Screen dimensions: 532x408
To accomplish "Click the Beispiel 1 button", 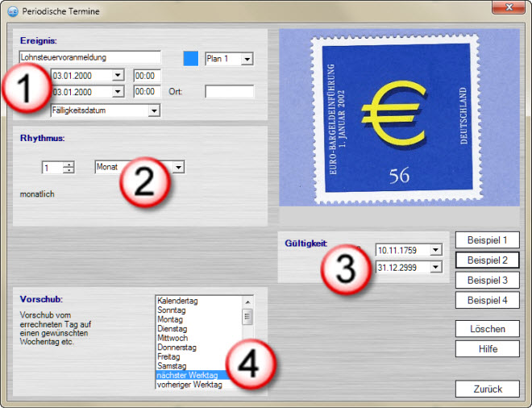I will coord(487,240).
